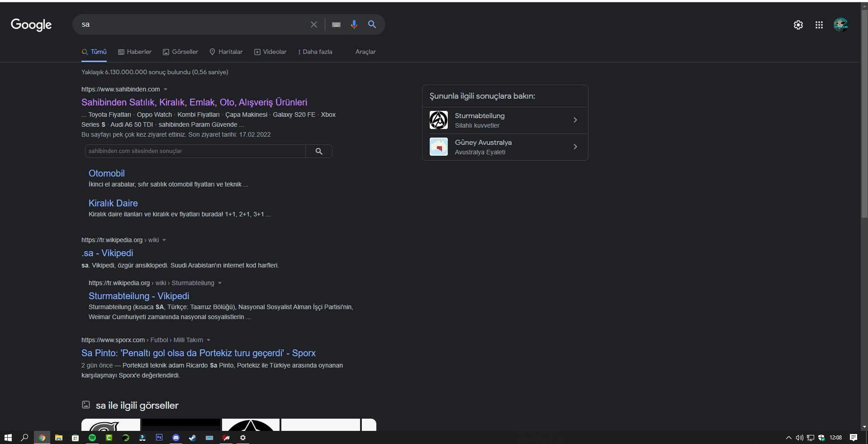Open File Explorer from the taskbar
Screen dimensions: 868x444
click(x=59, y=438)
